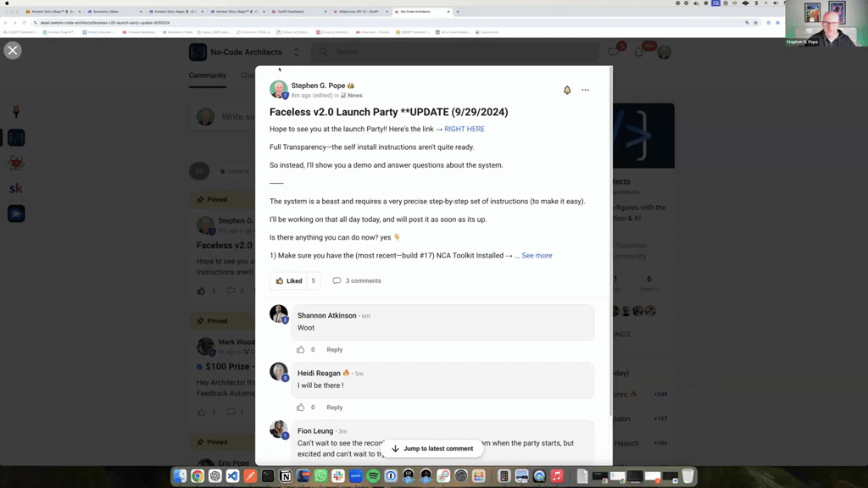Bookmark this page with star icon
The height and width of the screenshot is (488, 868).
coord(755,23)
